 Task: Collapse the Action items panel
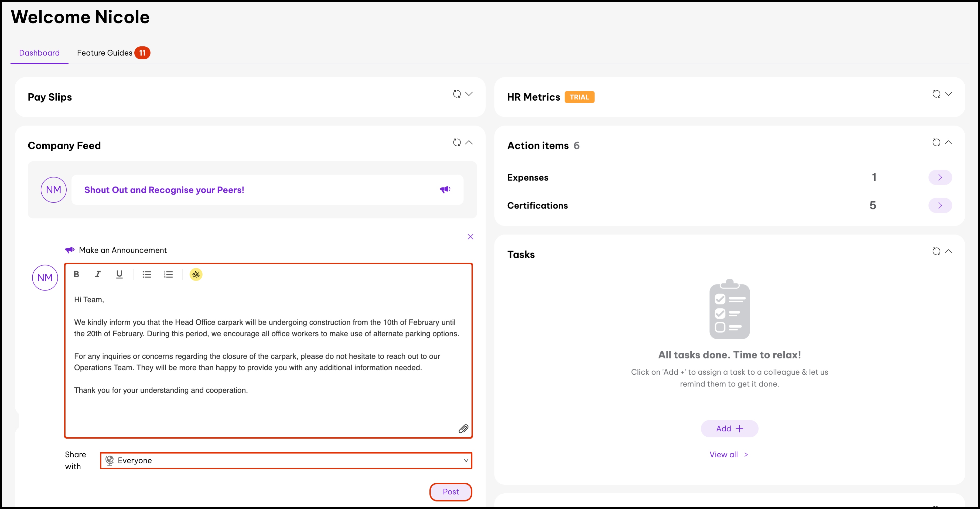coord(948,143)
